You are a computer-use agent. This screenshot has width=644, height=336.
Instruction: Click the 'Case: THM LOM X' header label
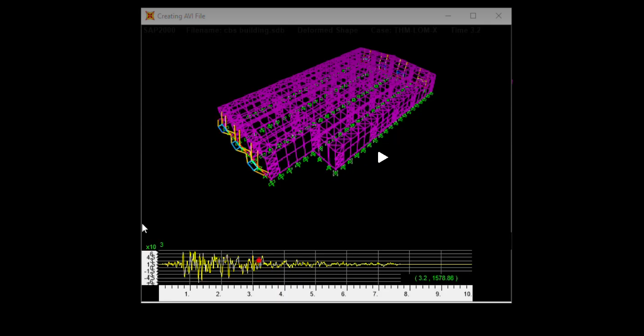tap(404, 30)
